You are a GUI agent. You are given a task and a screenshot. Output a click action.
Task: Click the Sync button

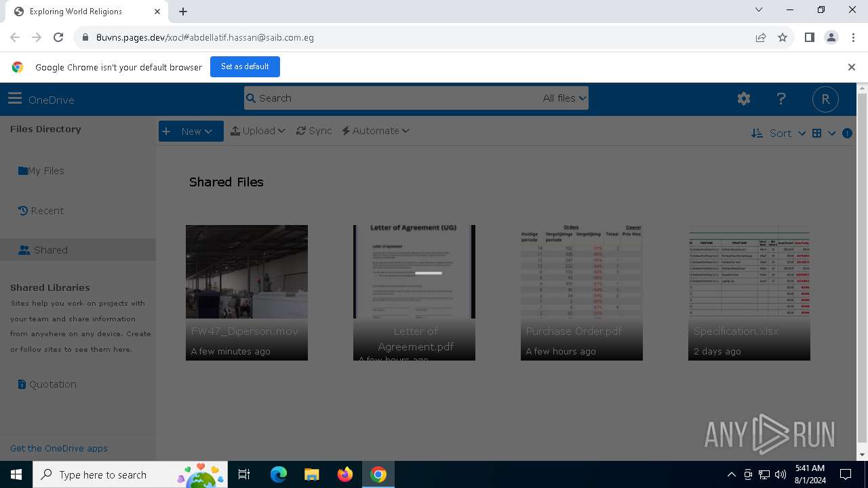(x=314, y=131)
